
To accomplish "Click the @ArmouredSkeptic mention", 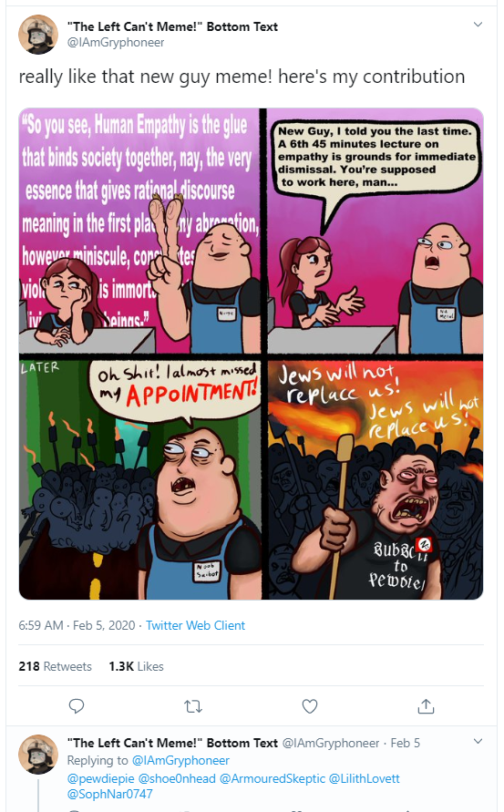I will (x=273, y=778).
